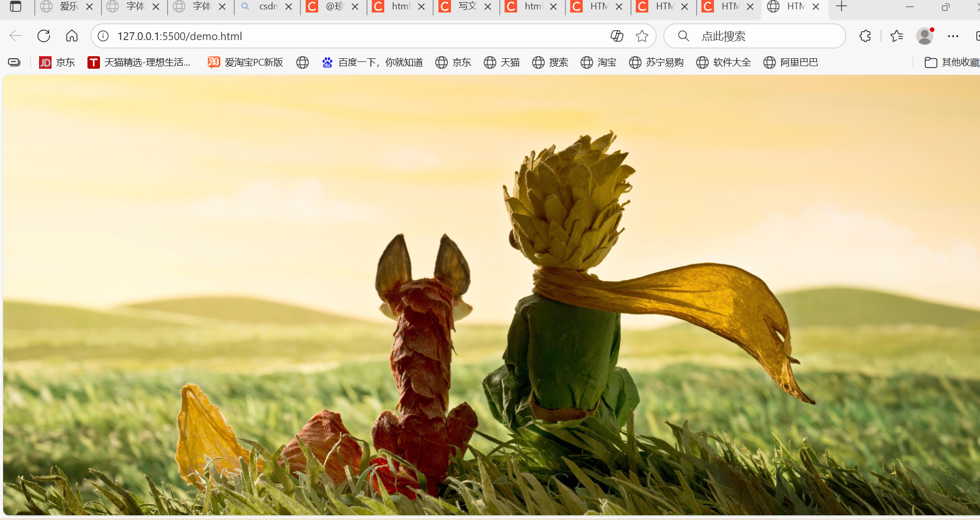
Task: Open the 搜索 bookmark
Action: pyautogui.click(x=550, y=62)
